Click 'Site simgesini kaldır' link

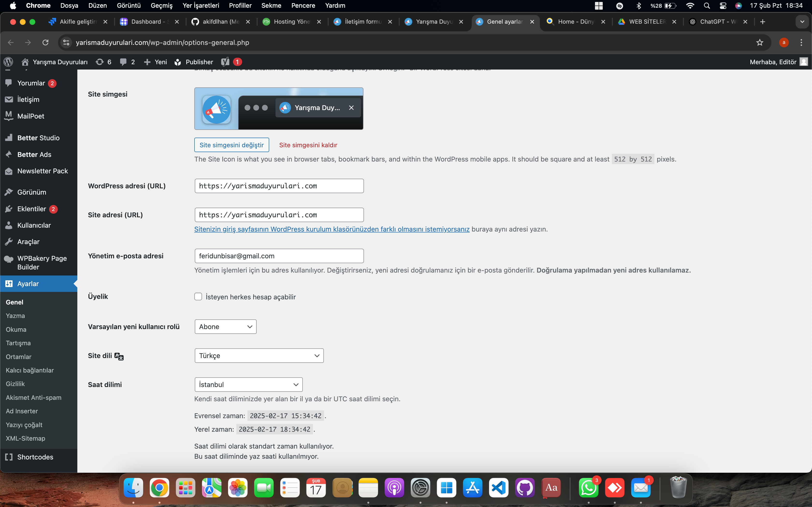(308, 145)
